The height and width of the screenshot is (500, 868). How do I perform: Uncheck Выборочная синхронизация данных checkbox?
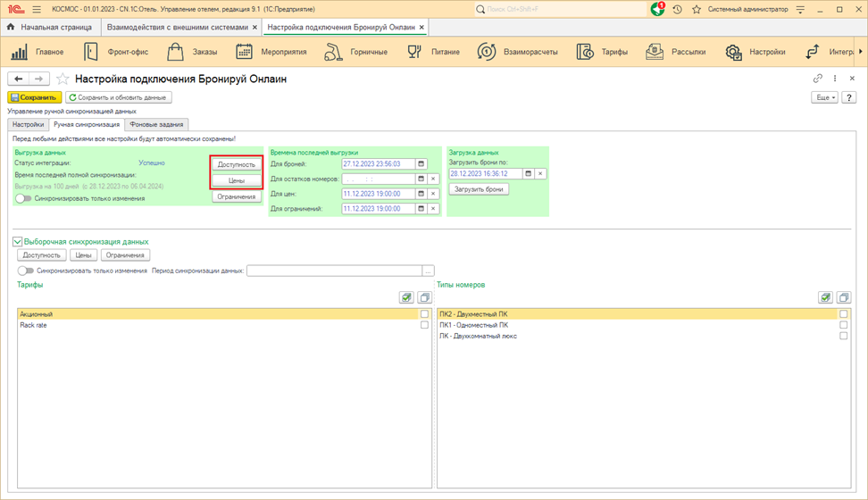[x=18, y=241]
